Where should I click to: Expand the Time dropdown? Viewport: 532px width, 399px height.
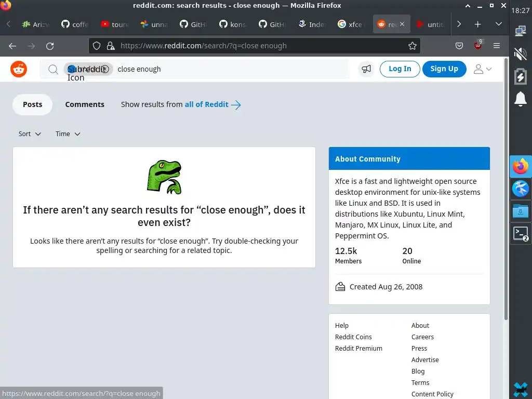tap(68, 134)
